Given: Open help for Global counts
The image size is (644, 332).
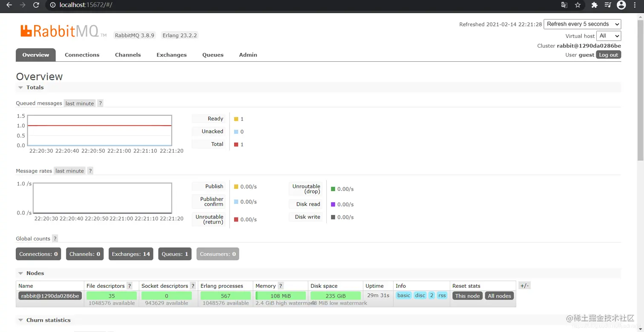Looking at the screenshot, I should click(55, 239).
